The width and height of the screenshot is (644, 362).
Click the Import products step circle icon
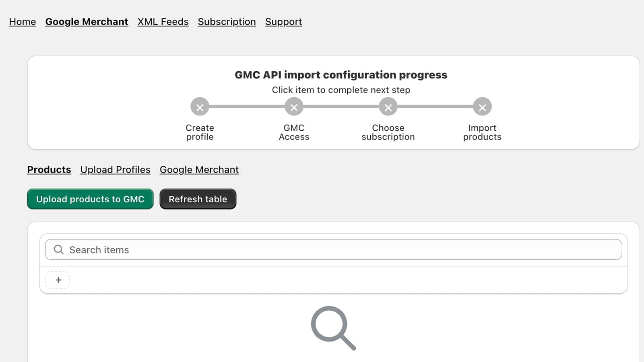(482, 107)
